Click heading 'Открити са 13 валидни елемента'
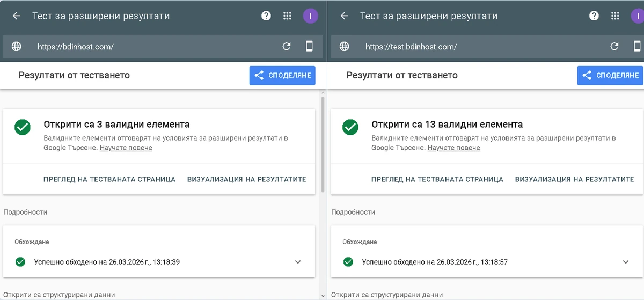The image size is (644, 300). (x=447, y=125)
